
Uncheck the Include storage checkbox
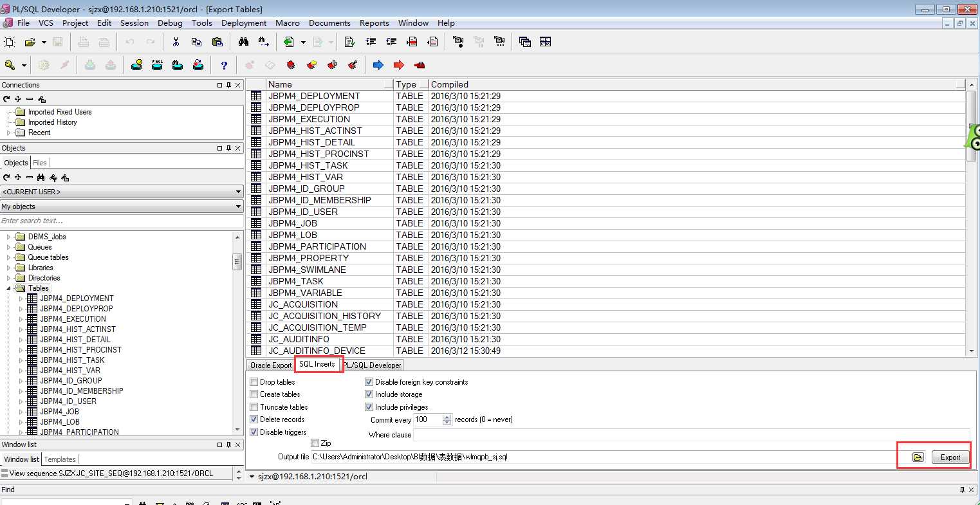369,394
